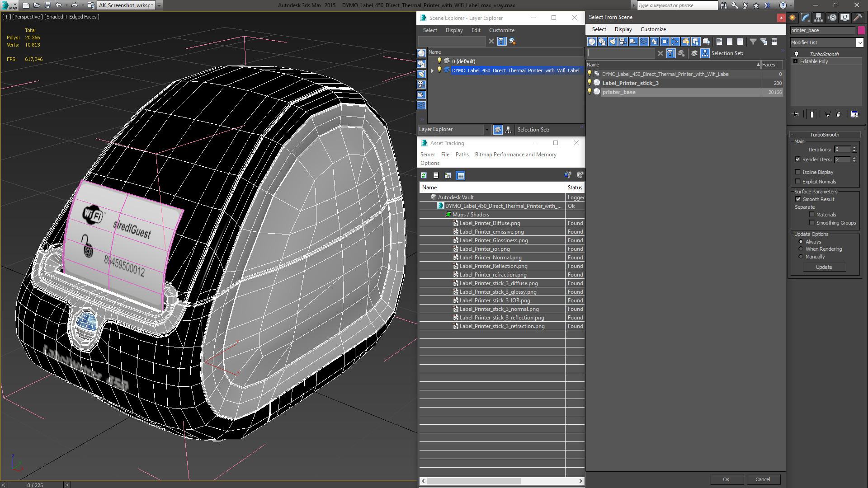The height and width of the screenshot is (488, 868).
Task: Enable Explicit Normals checkbox
Action: tap(797, 182)
